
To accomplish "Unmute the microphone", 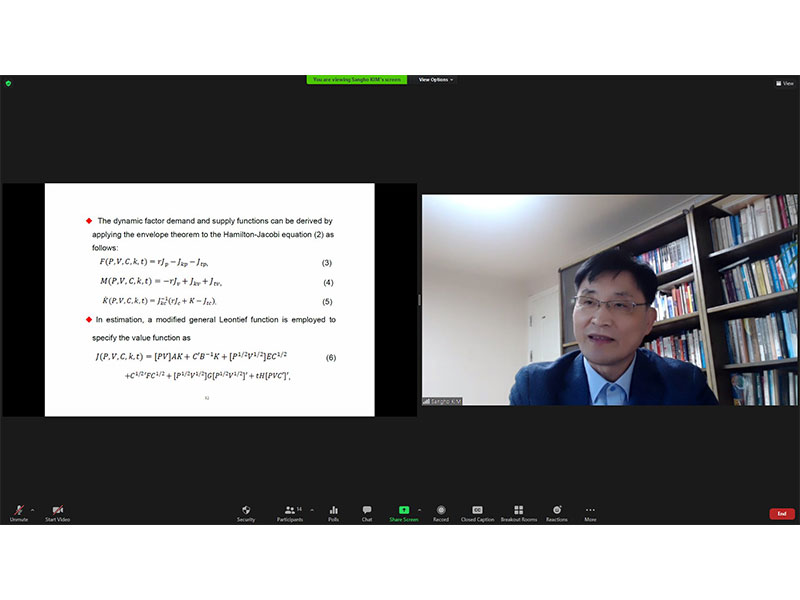I will click(18, 512).
